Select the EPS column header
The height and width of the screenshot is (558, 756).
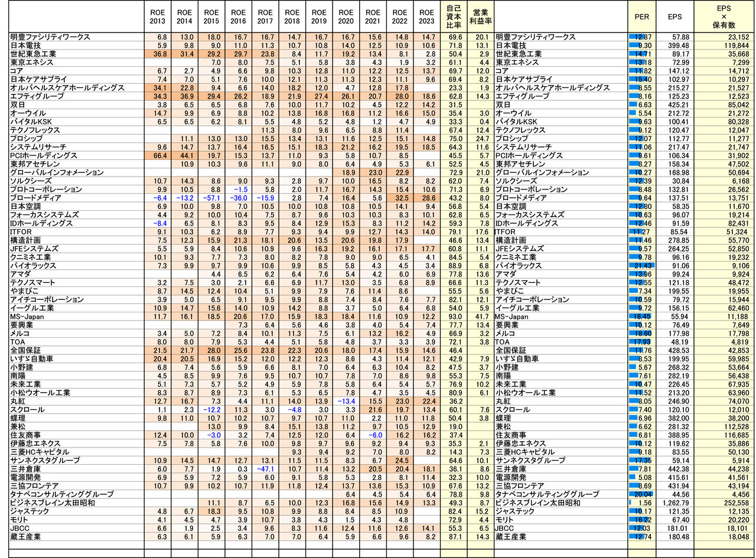pyautogui.click(x=674, y=16)
